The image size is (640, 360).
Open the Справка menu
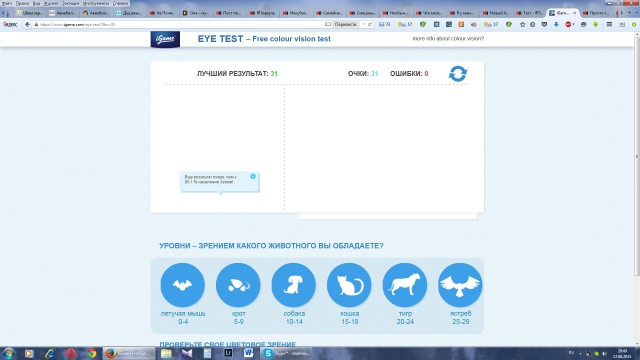120,3
